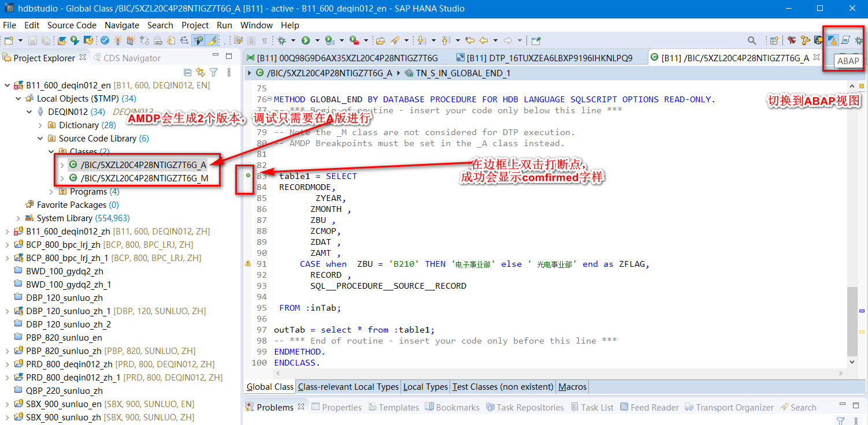The width and height of the screenshot is (868, 425).
Task: Switch to the Local Types tab
Action: pos(425,386)
